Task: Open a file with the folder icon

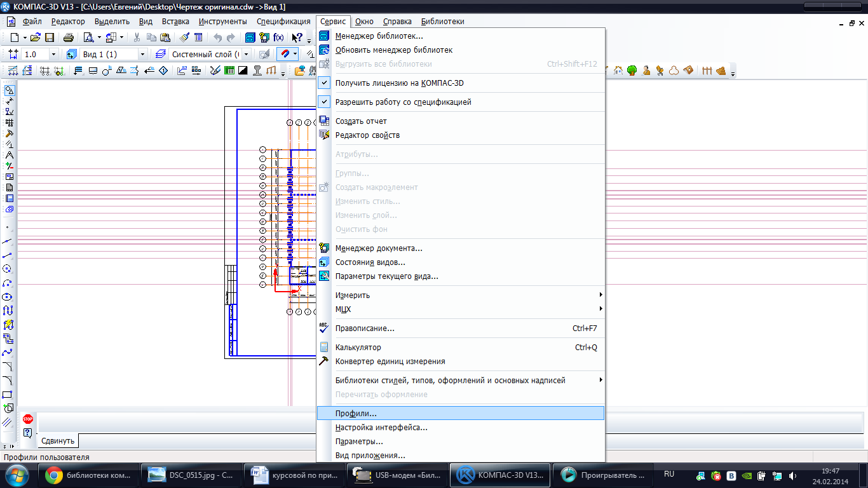Action: 36,37
